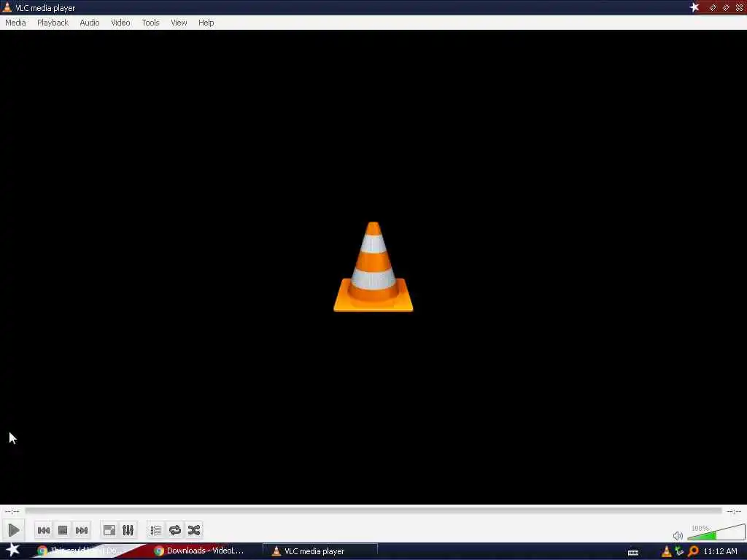The image size is (747, 560).
Task: Open the Help menu
Action: [206, 23]
